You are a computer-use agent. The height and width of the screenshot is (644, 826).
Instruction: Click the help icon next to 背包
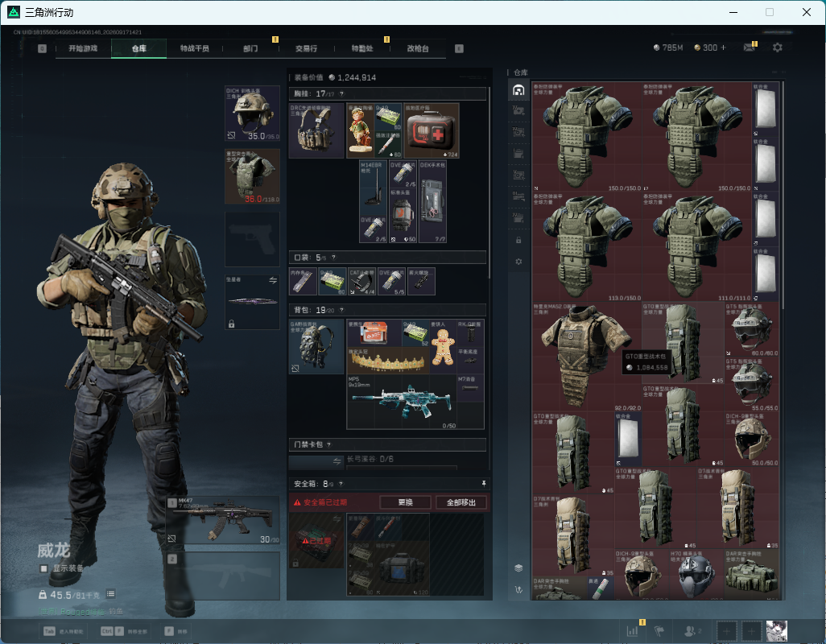[341, 310]
